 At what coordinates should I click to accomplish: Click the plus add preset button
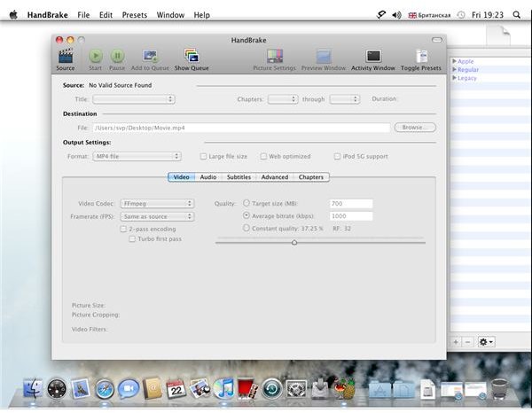(x=456, y=342)
